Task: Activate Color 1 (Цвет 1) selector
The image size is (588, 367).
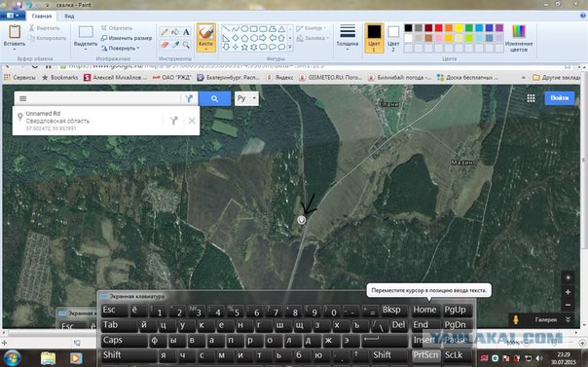Action: 374,38
